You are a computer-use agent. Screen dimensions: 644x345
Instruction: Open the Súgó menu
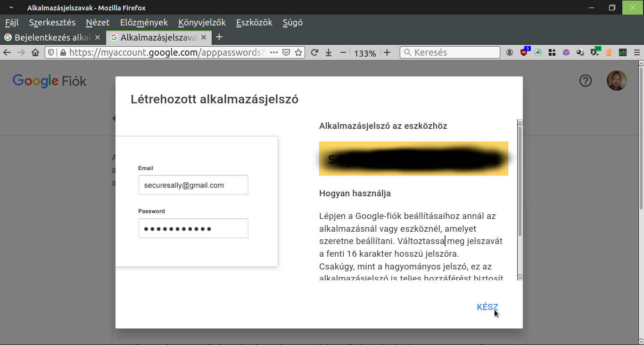[x=292, y=22]
